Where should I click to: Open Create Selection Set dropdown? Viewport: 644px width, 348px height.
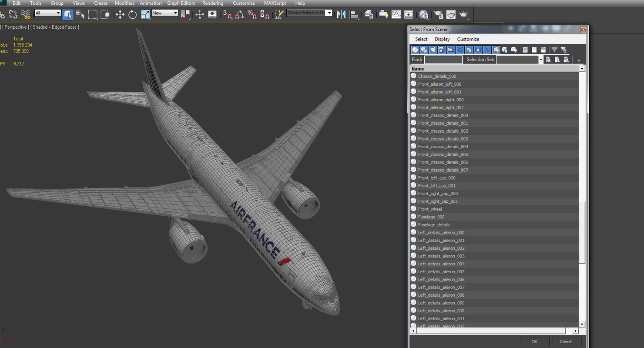[309, 13]
